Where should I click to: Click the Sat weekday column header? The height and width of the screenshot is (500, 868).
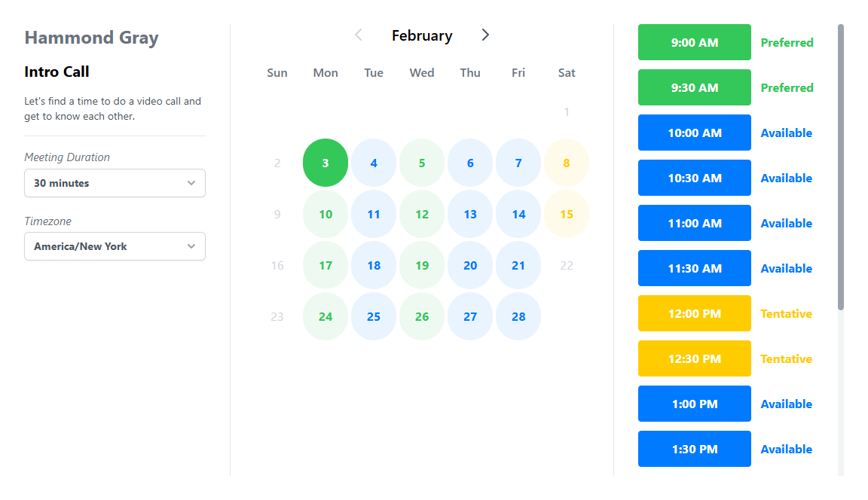click(567, 72)
